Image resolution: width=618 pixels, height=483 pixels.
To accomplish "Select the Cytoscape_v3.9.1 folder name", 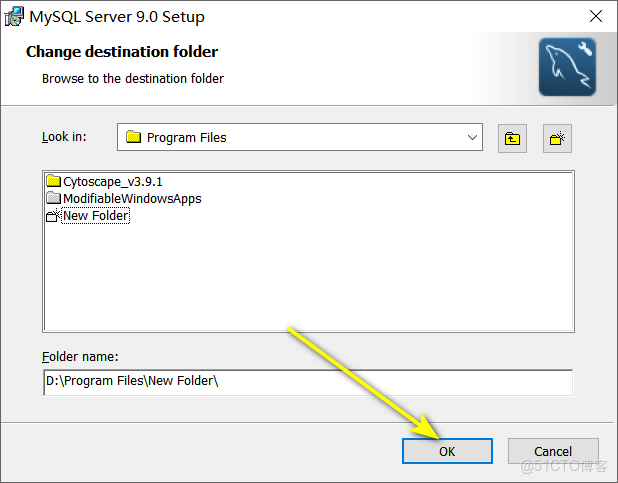I will pyautogui.click(x=113, y=182).
